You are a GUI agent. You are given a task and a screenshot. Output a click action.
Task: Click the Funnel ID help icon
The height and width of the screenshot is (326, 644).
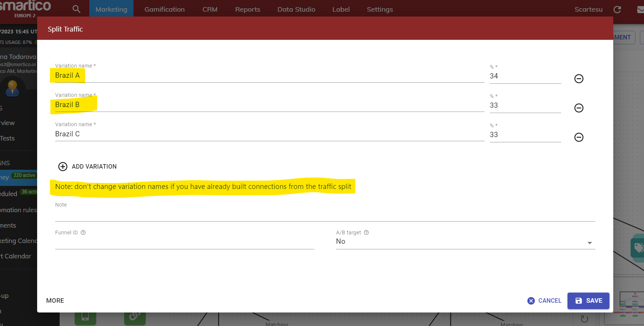[x=83, y=232]
